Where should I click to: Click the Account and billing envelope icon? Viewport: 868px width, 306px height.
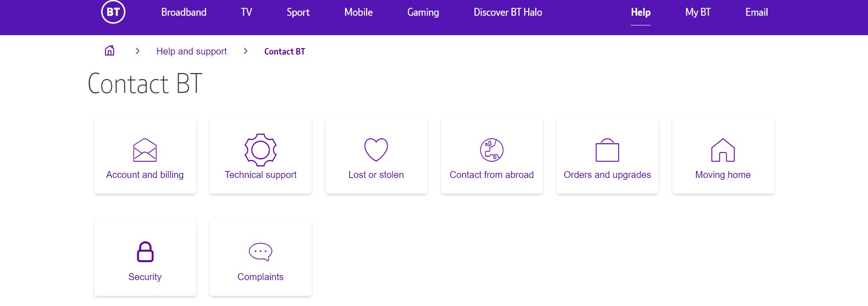(145, 150)
